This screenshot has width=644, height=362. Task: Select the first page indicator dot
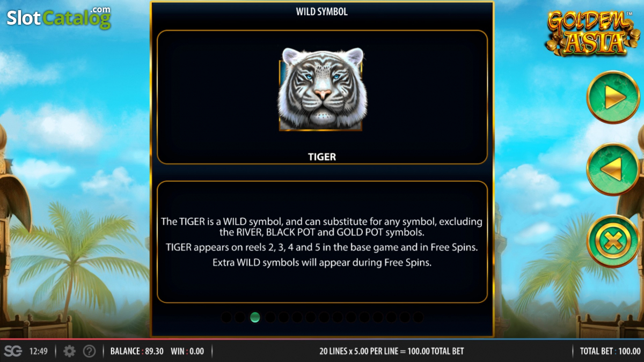(226, 317)
